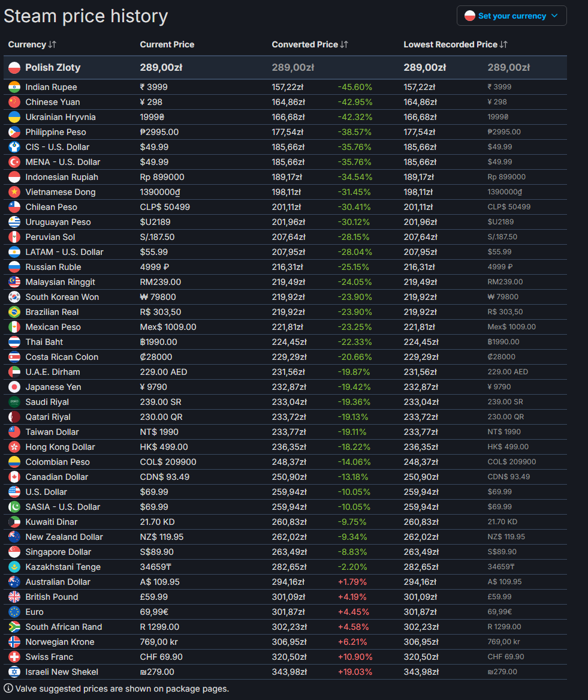This screenshot has height=700, width=588.
Task: Click the CIS U.S. Dollar emblem icon
Action: pyautogui.click(x=14, y=147)
